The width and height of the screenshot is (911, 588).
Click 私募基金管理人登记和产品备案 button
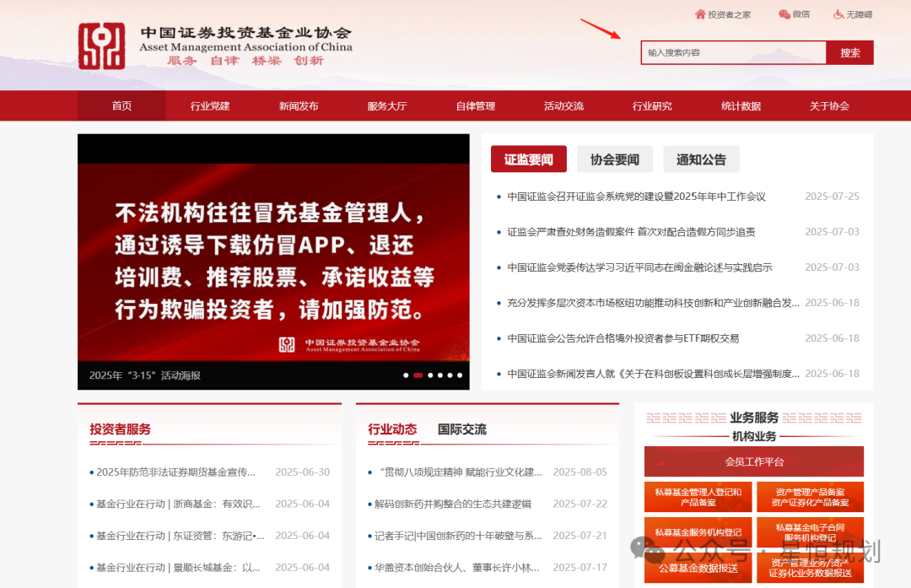698,497
